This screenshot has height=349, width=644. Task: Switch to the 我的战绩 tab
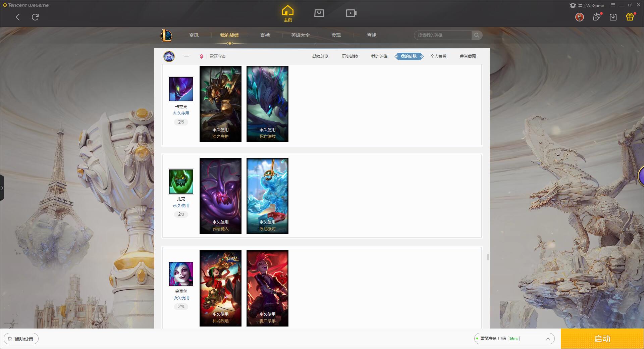[x=229, y=35]
